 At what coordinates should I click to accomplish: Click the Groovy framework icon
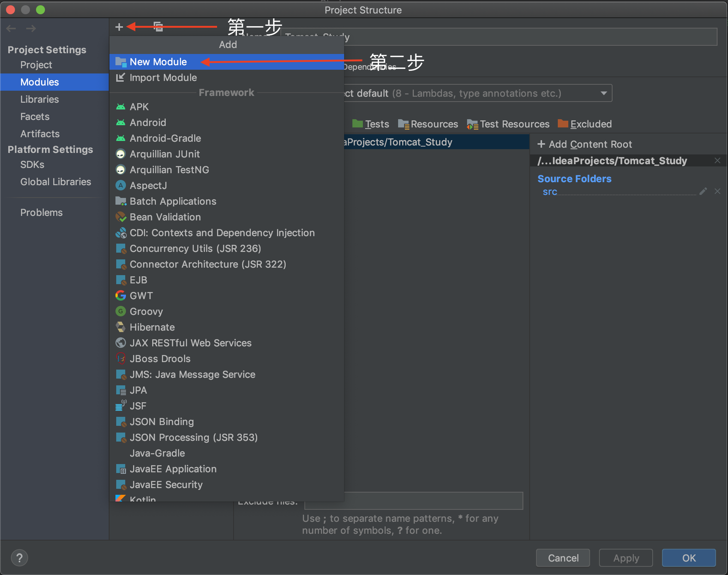[121, 311]
